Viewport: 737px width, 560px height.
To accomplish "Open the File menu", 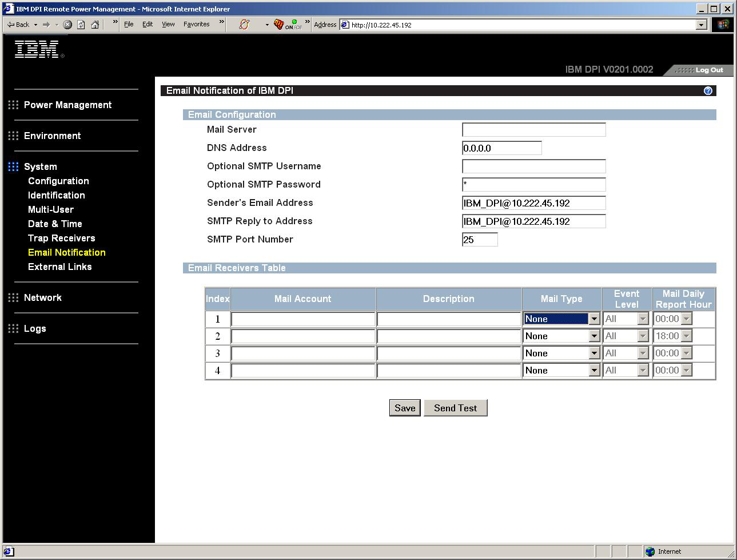I will point(129,25).
